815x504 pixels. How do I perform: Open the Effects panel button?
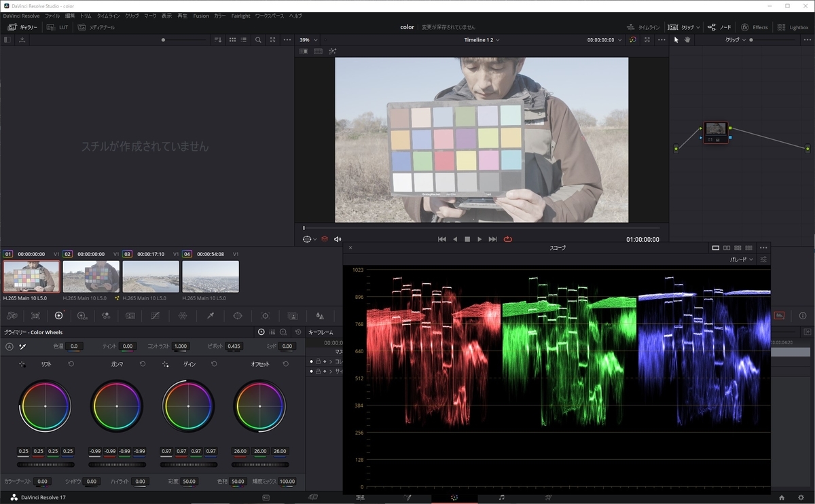coord(754,27)
